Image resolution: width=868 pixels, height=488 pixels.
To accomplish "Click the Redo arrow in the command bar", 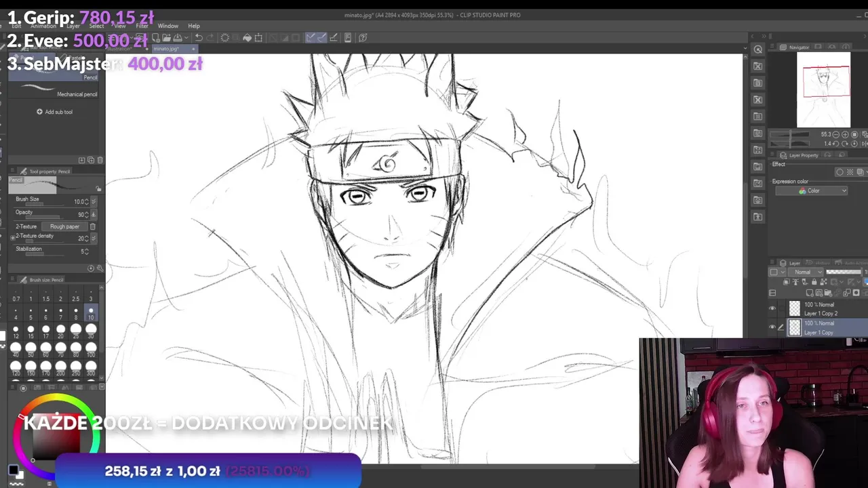I will pyautogui.click(x=210, y=38).
